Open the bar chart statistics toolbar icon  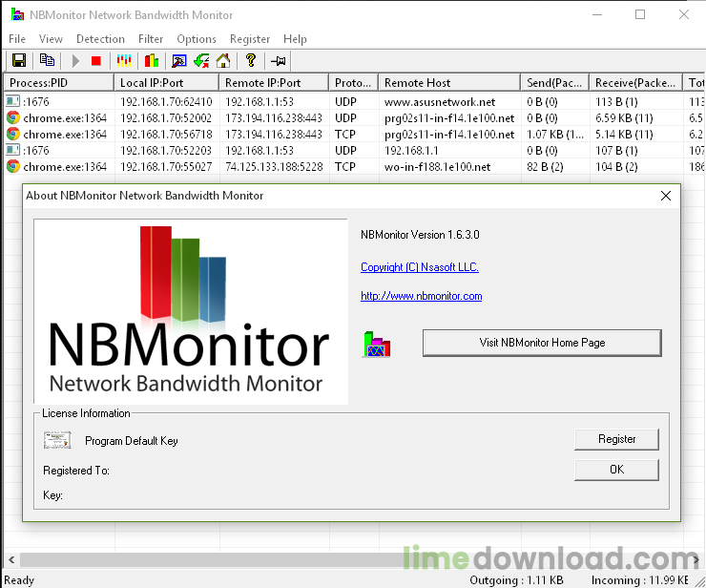152,60
